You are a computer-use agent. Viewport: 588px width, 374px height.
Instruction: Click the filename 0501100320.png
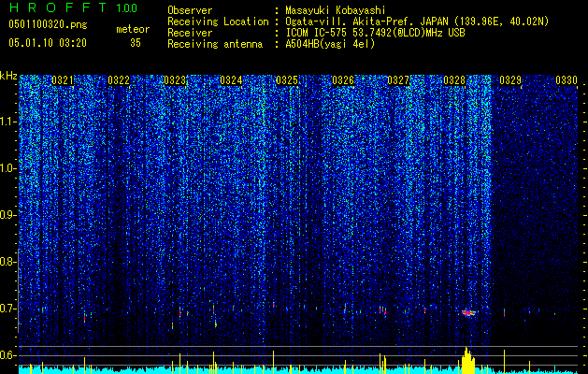click(48, 25)
